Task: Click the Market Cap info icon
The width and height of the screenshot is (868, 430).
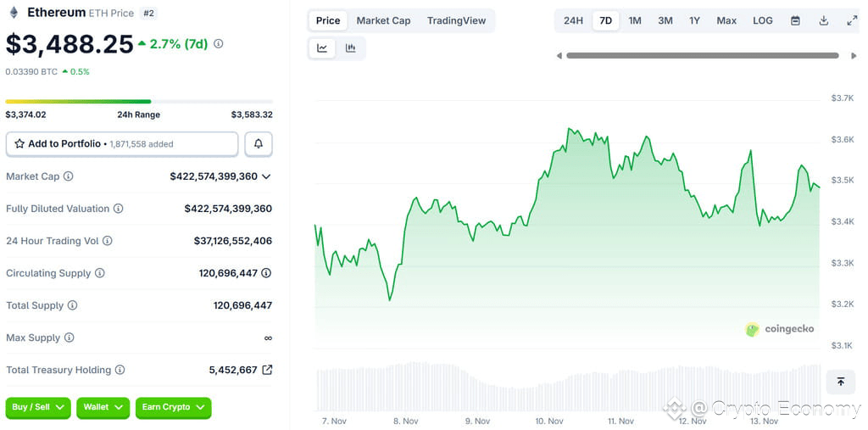Action: (x=69, y=176)
